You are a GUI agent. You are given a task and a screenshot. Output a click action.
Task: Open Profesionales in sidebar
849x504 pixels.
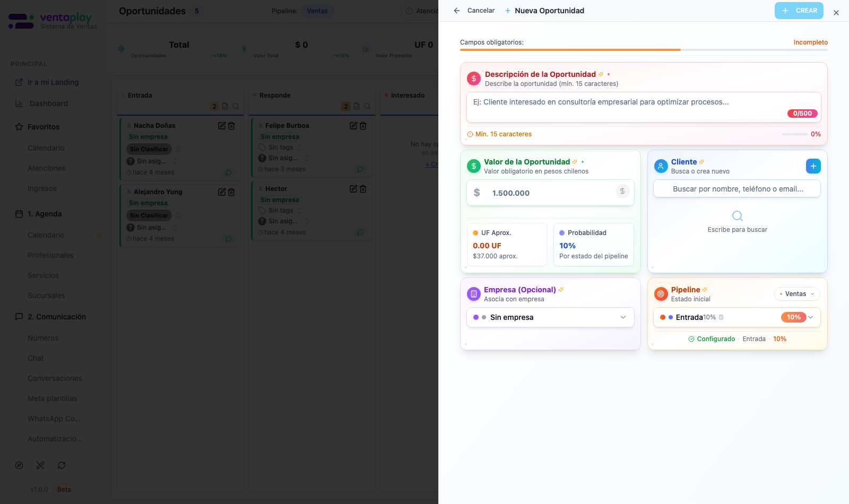point(50,255)
